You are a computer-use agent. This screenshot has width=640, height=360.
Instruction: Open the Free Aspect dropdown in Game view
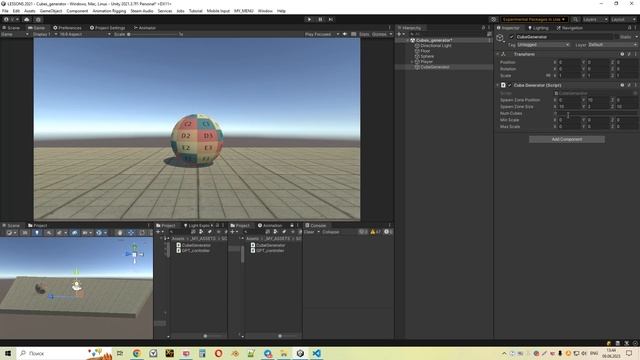pyautogui.click(x=84, y=34)
